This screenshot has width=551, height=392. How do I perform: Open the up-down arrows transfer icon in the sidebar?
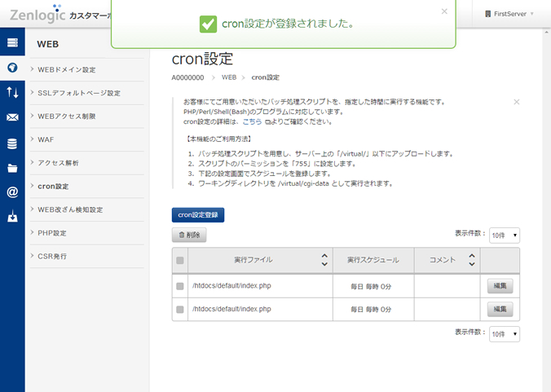(12, 92)
